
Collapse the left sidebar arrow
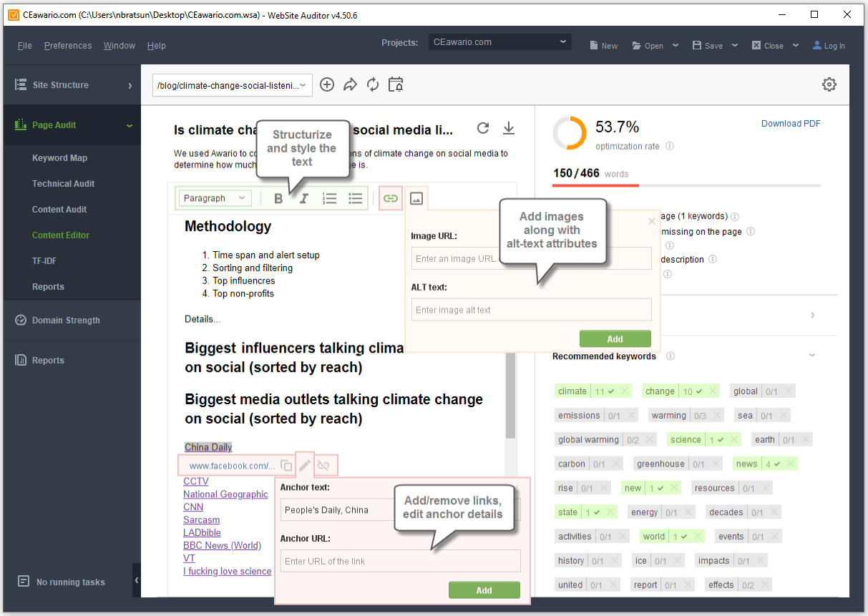point(137,580)
